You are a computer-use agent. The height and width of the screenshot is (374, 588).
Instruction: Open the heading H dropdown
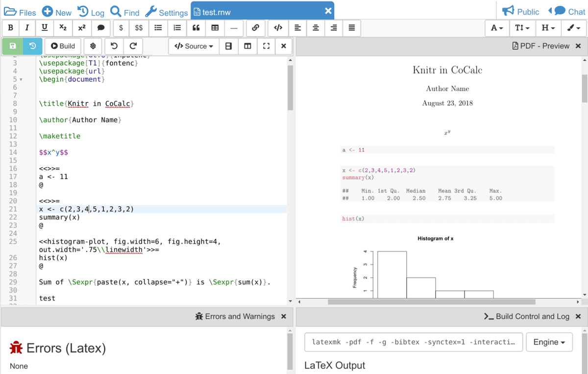tap(548, 28)
